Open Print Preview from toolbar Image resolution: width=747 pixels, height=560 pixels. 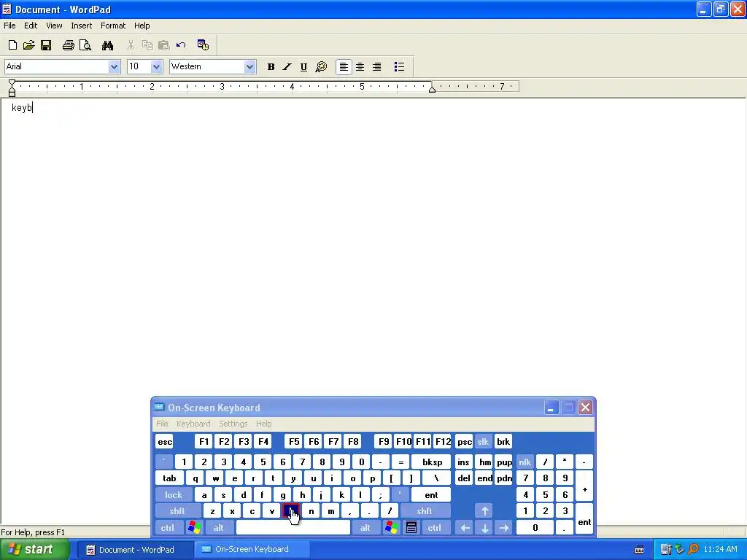point(85,45)
